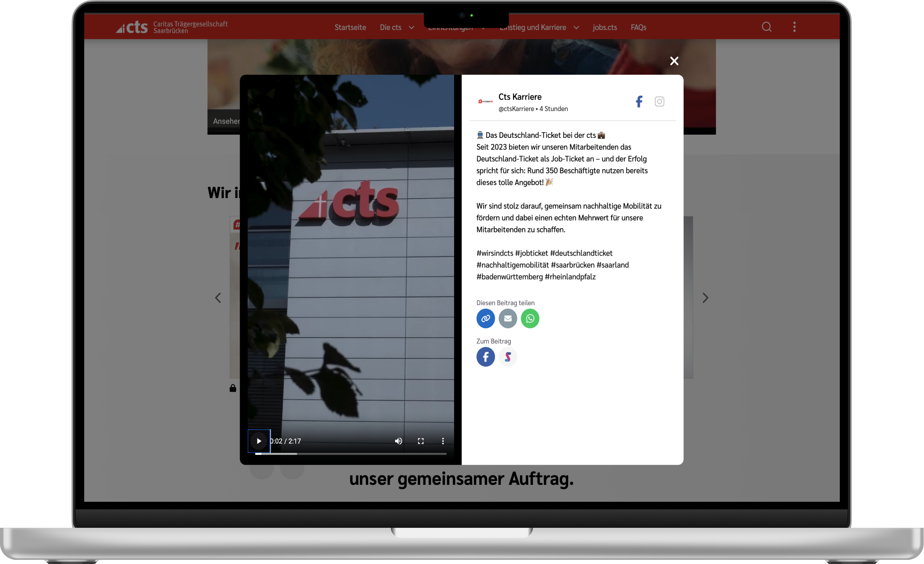This screenshot has height=564, width=924.
Task: Share post via WhatsApp icon
Action: (530, 318)
